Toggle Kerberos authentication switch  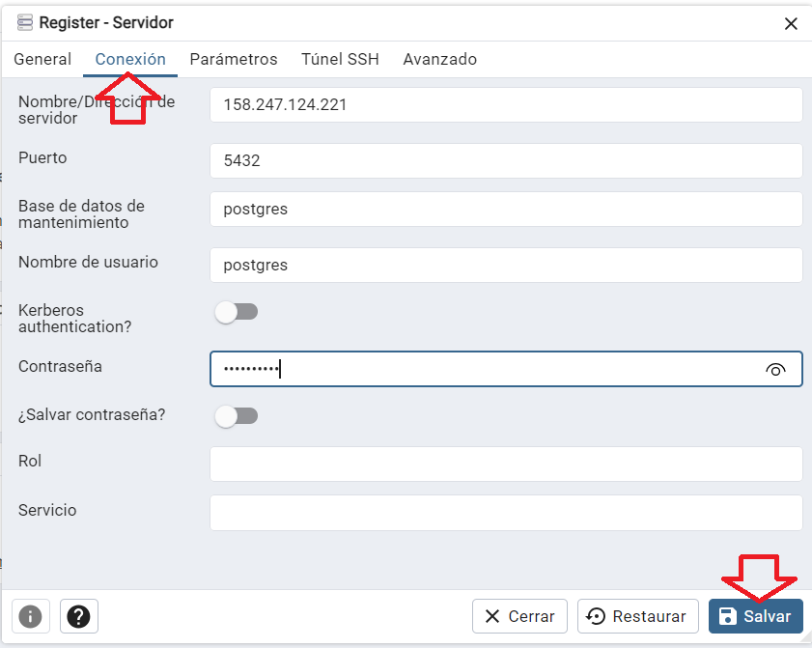point(237,312)
